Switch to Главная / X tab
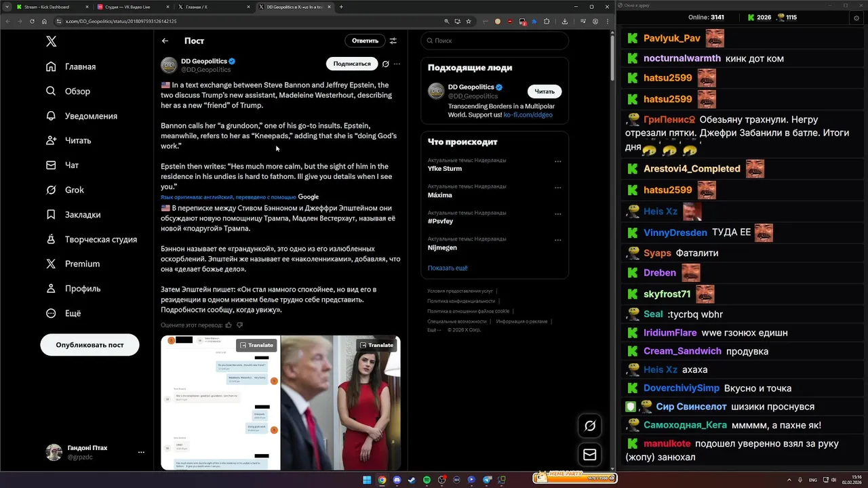Screen dimensions: 868x488 click(214, 7)
